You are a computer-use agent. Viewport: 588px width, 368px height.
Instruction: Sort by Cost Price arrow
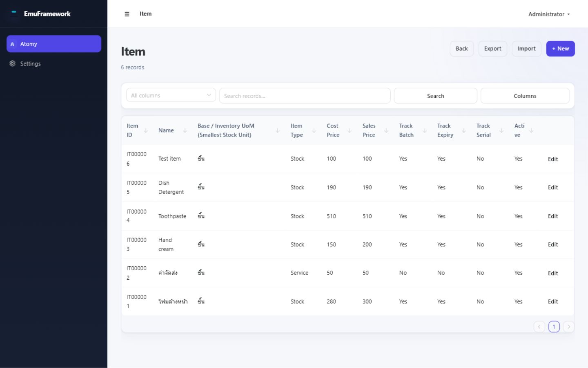(350, 130)
